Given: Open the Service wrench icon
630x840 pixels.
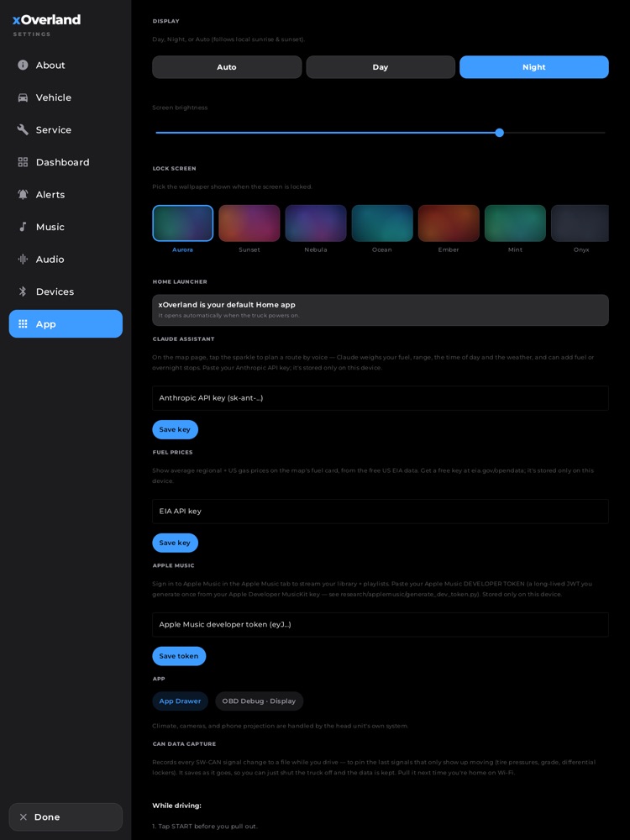Looking at the screenshot, I should [23, 129].
